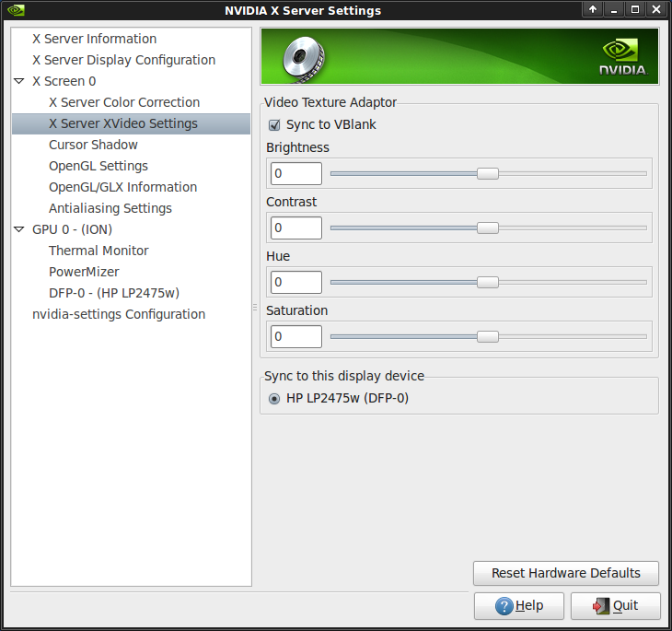Focus the Contrast value input field
Image resolution: width=672 pixels, height=631 pixels.
click(x=296, y=228)
